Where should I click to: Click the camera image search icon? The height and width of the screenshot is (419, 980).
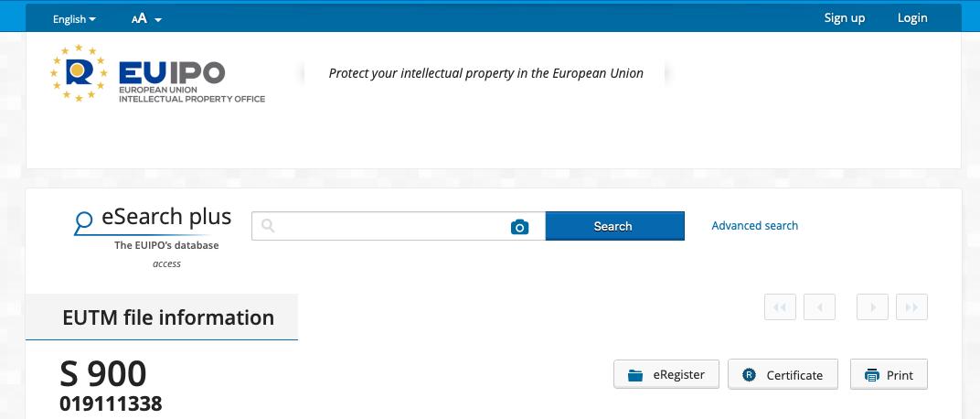(519, 227)
